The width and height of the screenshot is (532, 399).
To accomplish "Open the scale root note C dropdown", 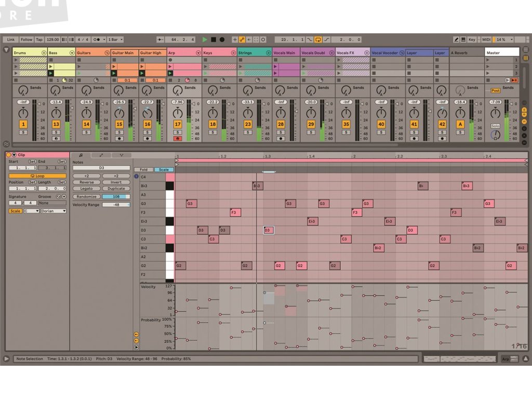I will 31,211.
